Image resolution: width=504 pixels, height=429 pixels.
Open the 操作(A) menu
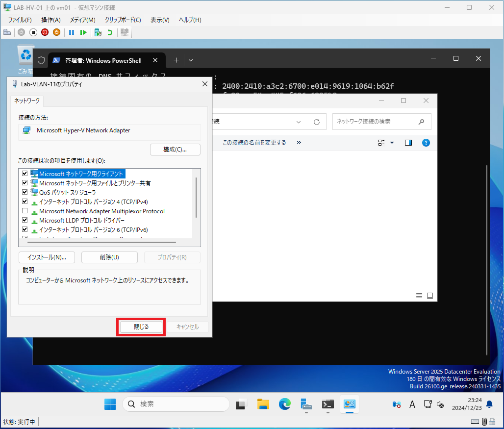tap(51, 20)
